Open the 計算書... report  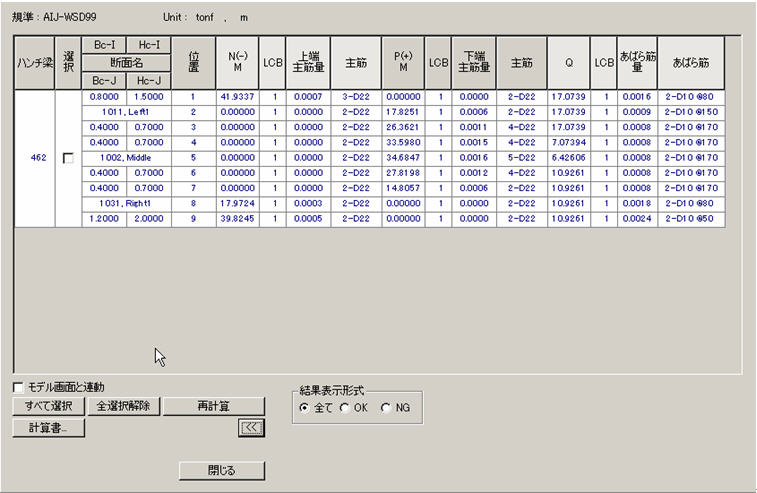coord(48,428)
